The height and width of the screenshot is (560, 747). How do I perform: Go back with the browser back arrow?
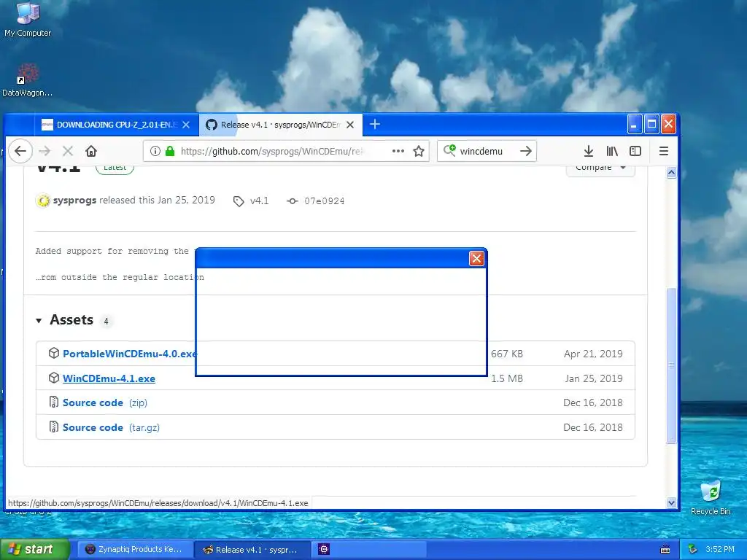(20, 152)
